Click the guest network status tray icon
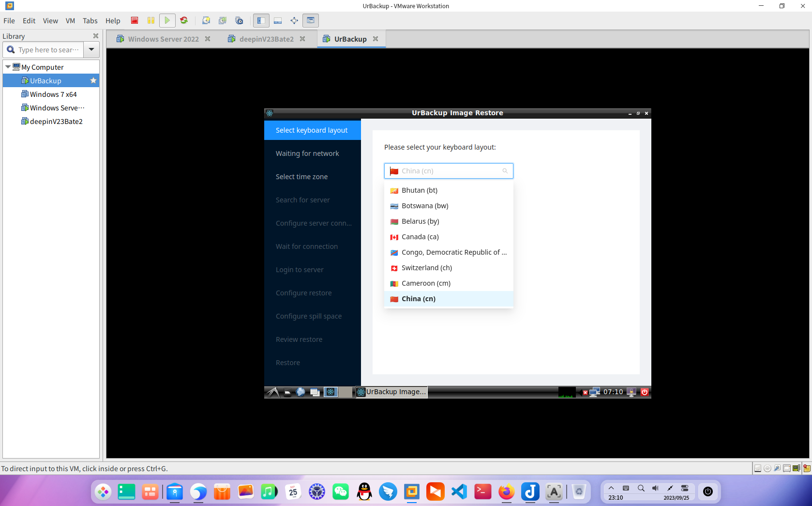This screenshot has width=812, height=506. pyautogui.click(x=595, y=392)
